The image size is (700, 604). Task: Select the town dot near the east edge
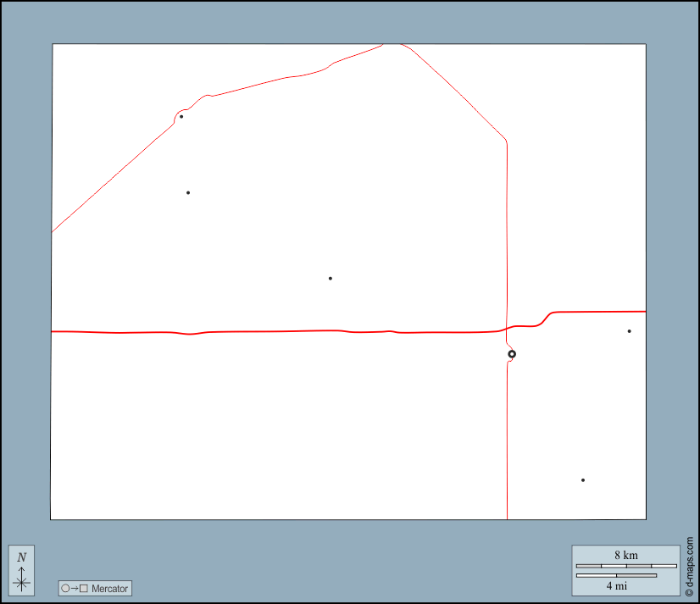point(629,331)
